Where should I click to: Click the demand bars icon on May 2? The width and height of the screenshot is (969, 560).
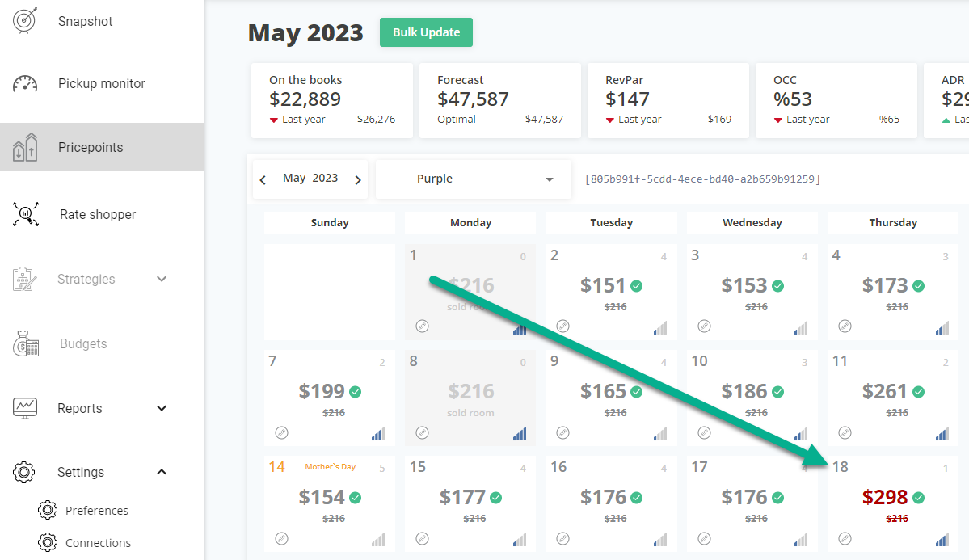660,327
